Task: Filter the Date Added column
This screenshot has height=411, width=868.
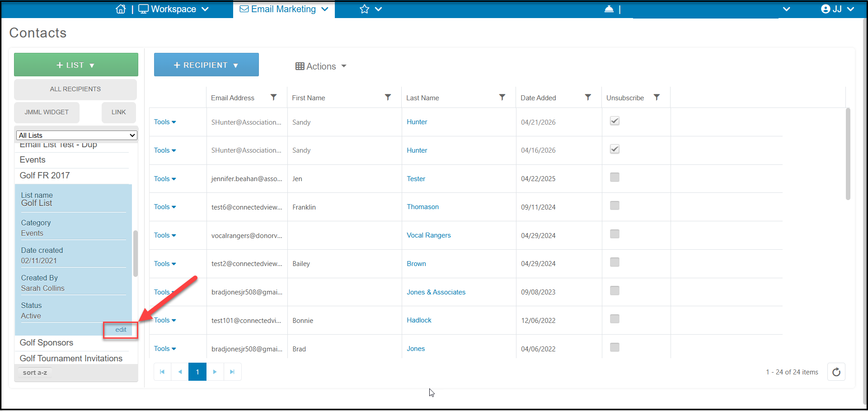Action: pyautogui.click(x=588, y=98)
